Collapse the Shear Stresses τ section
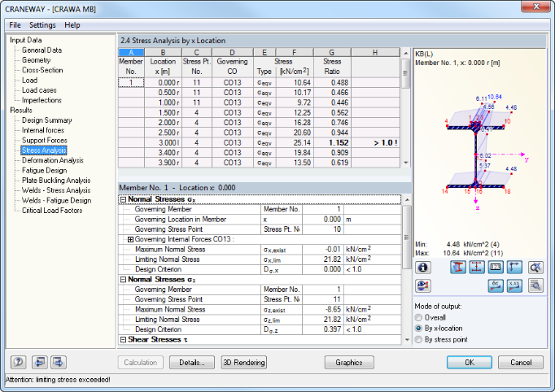This screenshot has height=392, width=555. click(x=123, y=339)
